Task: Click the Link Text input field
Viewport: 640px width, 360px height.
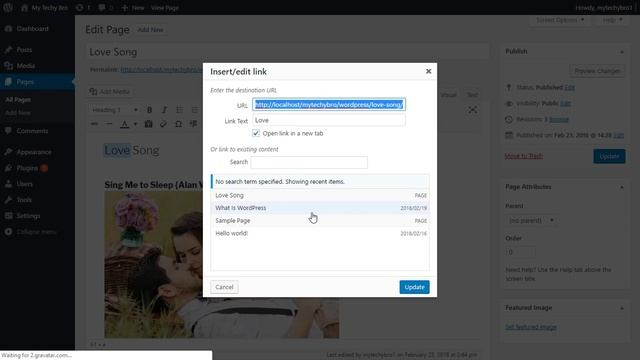Action: point(329,120)
